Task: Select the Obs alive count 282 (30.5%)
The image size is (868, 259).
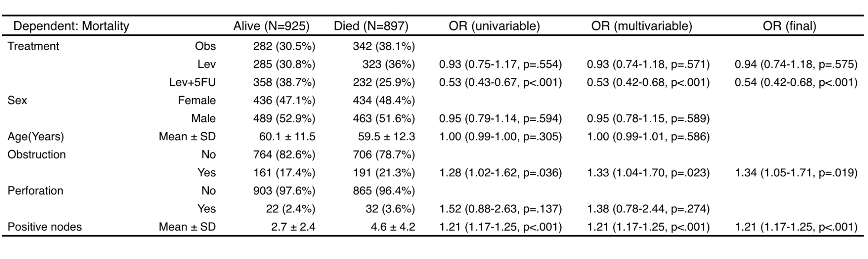Action: pyautogui.click(x=284, y=46)
